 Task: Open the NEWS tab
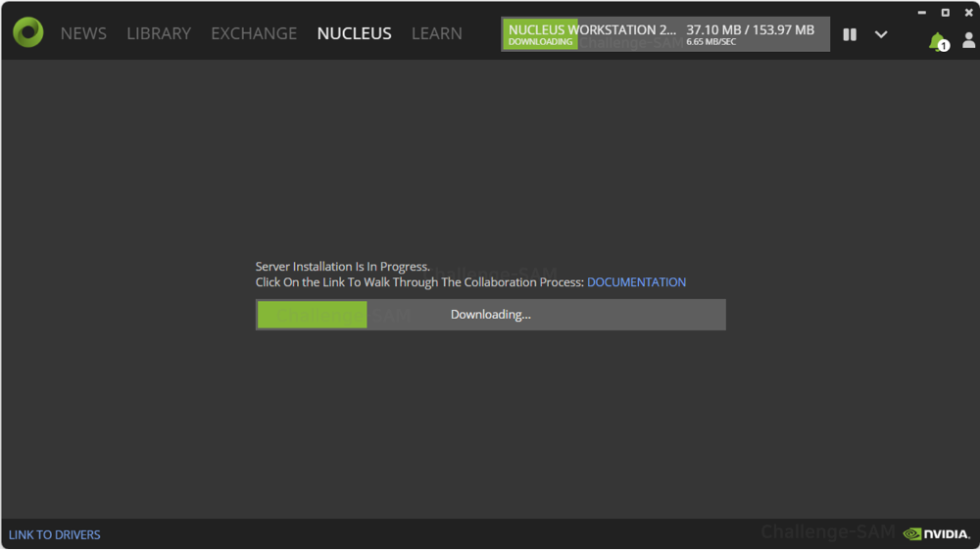coord(83,33)
